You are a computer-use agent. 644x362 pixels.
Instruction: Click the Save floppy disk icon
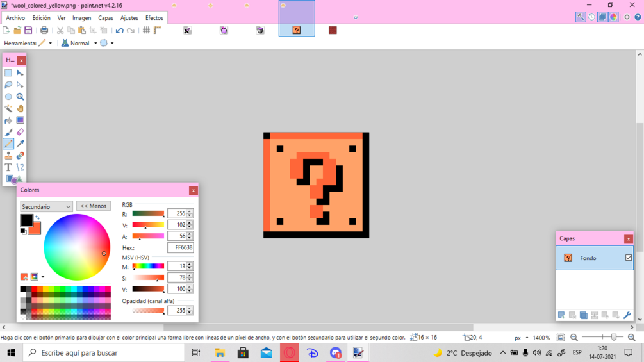(x=28, y=30)
